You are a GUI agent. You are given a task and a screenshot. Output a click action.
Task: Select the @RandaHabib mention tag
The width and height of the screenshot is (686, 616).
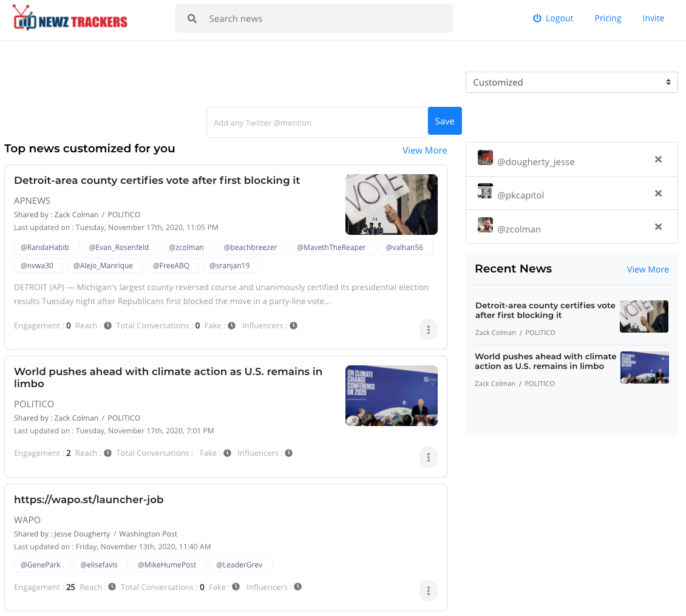[46, 248]
